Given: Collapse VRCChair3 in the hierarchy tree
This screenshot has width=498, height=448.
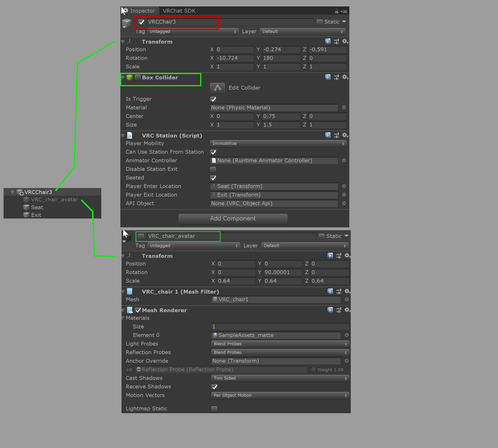Looking at the screenshot, I should coord(12,192).
